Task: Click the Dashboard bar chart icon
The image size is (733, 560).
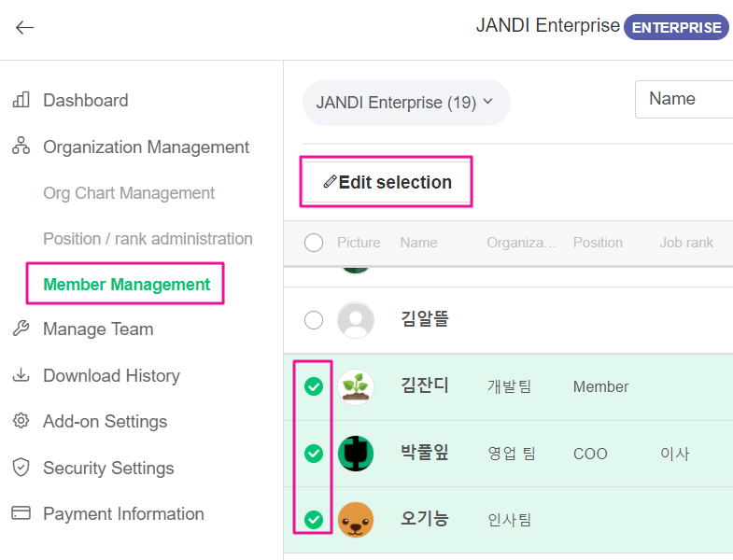Action: click(21, 100)
